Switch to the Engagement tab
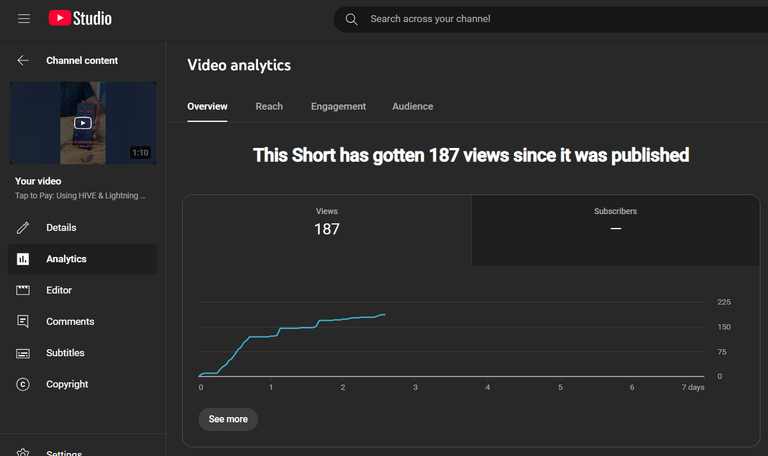 [338, 106]
